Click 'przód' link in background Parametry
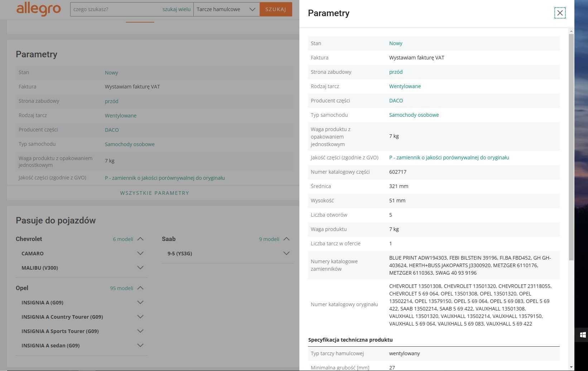 pos(111,101)
